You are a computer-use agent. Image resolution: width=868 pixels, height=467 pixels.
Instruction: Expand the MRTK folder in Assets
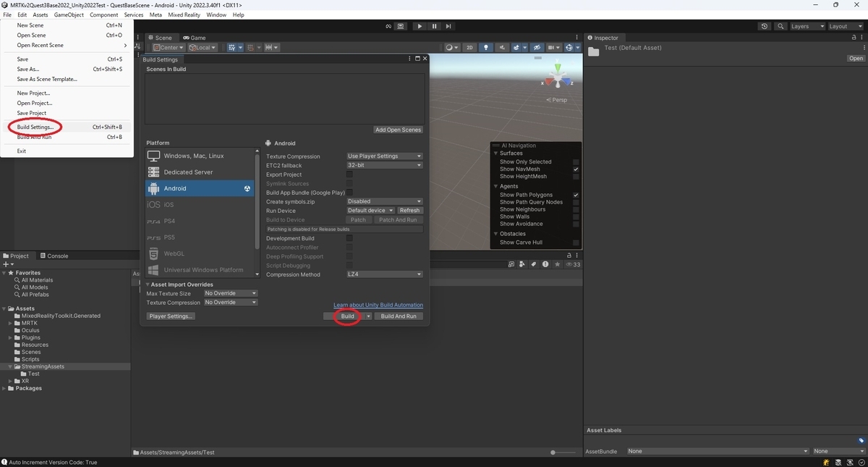click(x=10, y=323)
